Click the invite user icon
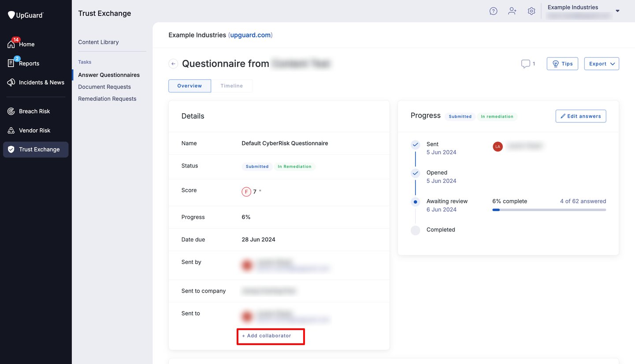 [x=512, y=11]
